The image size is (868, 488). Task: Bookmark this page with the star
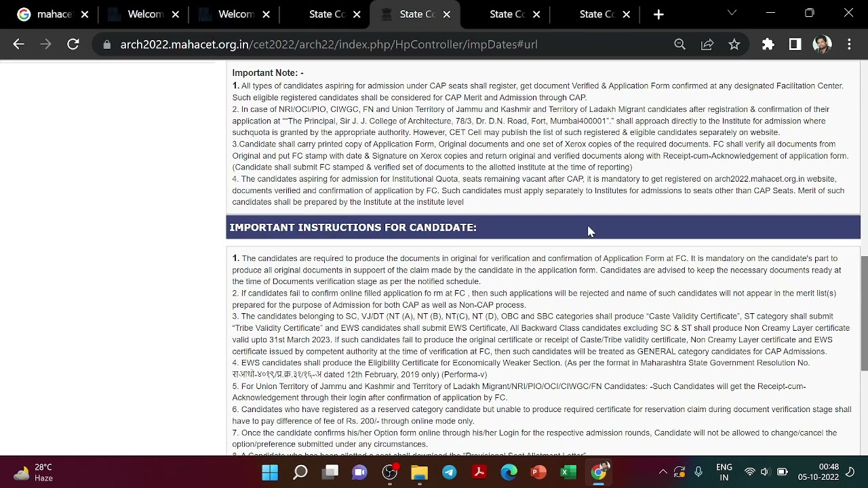734,44
